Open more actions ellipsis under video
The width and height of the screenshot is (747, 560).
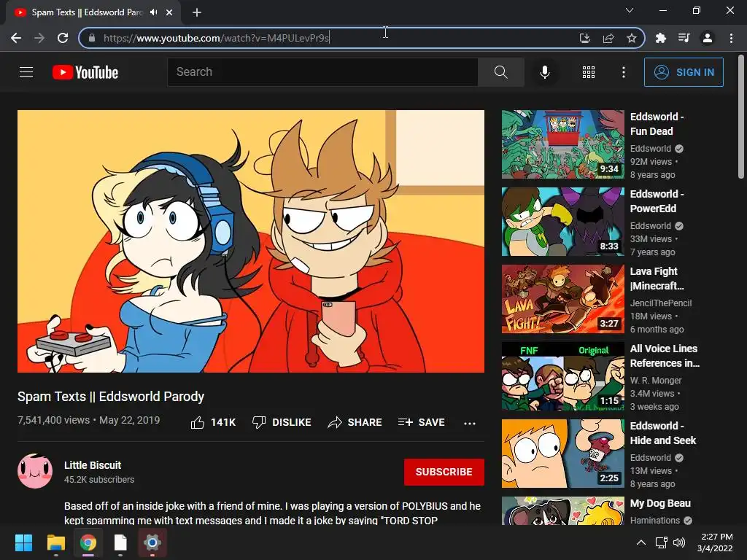click(x=470, y=424)
